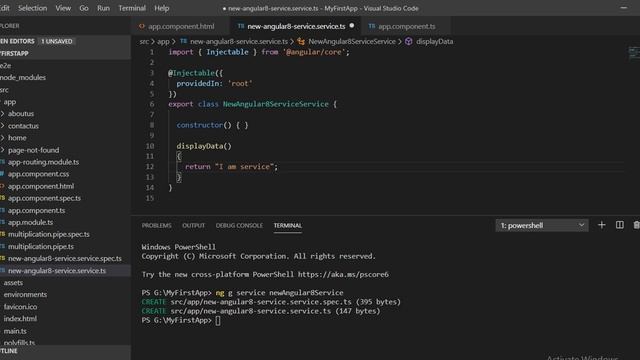The height and width of the screenshot is (360, 640).
Task: Expand the home folder
Action: click(x=17, y=138)
